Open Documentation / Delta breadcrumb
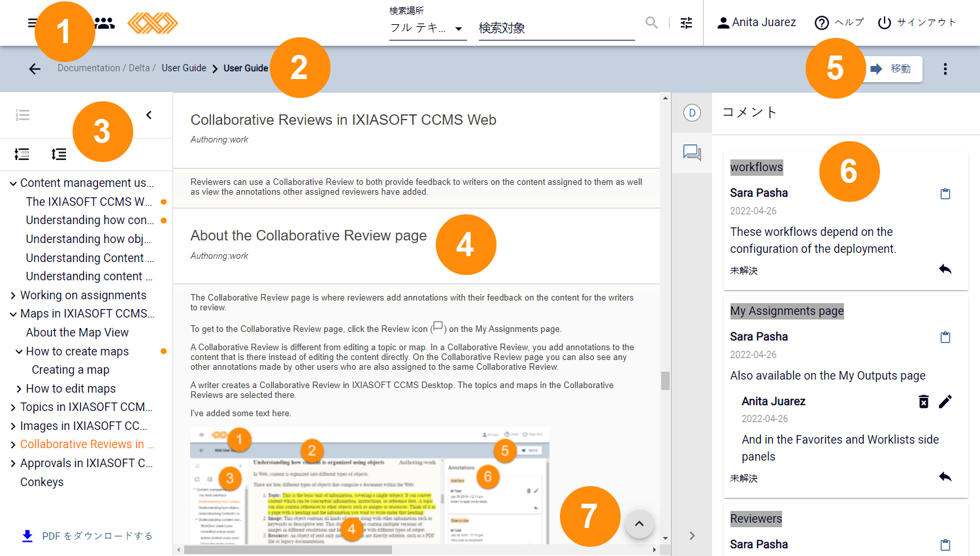 (106, 68)
